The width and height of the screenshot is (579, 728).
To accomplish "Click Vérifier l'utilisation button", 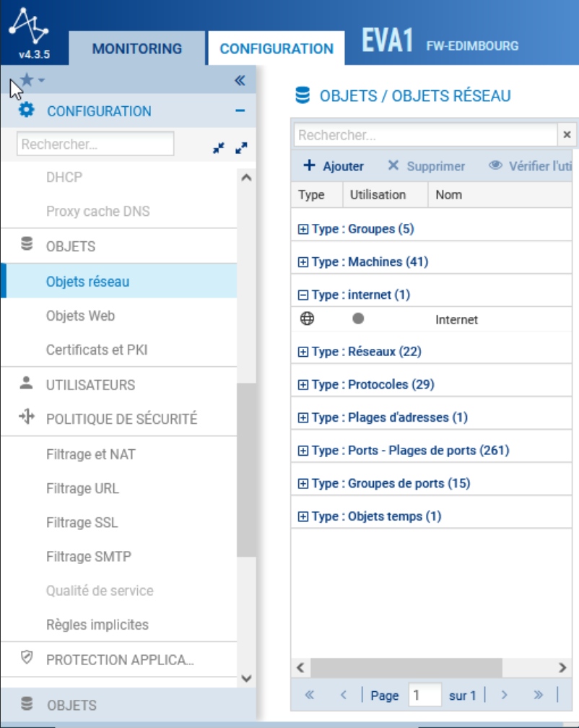I will click(x=531, y=166).
